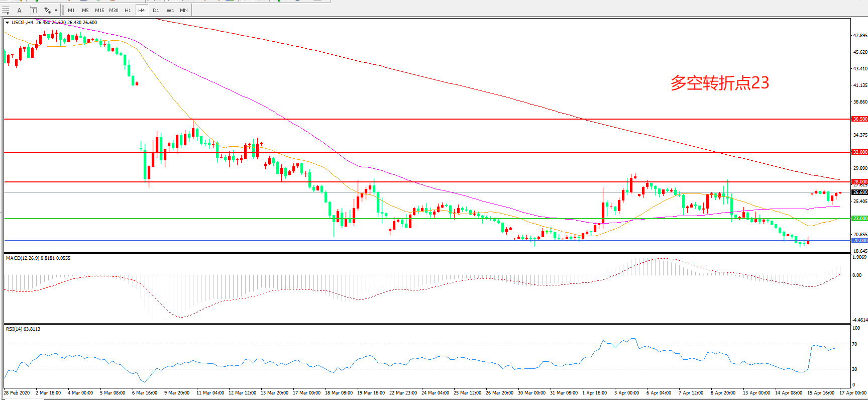Select the Fibonacci retracement tool
The height and width of the screenshot is (400, 868).
(x=6, y=10)
